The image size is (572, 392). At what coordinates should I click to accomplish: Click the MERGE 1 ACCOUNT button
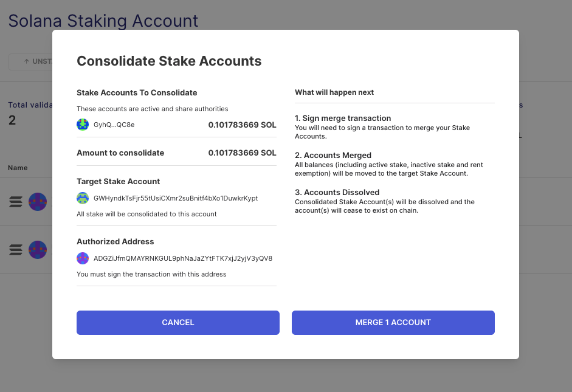click(393, 323)
